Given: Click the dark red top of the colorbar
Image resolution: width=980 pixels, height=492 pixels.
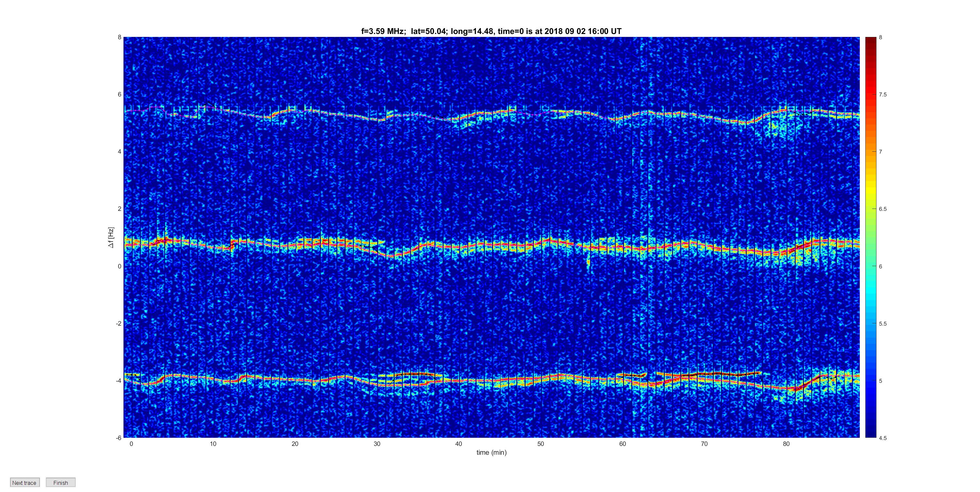Looking at the screenshot, I should [x=871, y=40].
